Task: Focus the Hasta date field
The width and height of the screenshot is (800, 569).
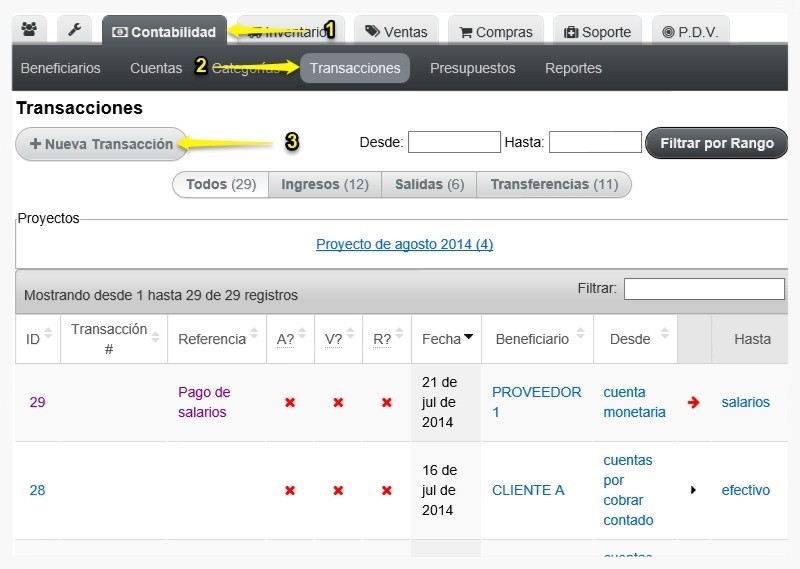Action: (595, 142)
